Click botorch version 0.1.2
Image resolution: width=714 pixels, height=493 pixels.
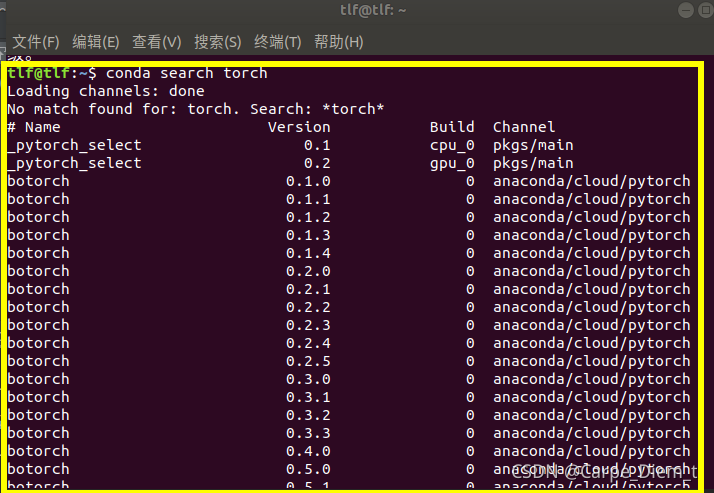[x=308, y=217]
